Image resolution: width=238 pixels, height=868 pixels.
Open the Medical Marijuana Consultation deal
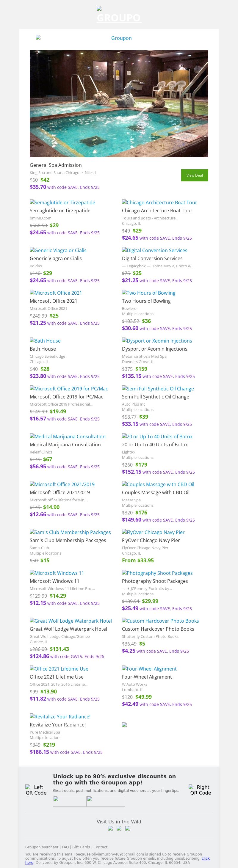pos(68,436)
